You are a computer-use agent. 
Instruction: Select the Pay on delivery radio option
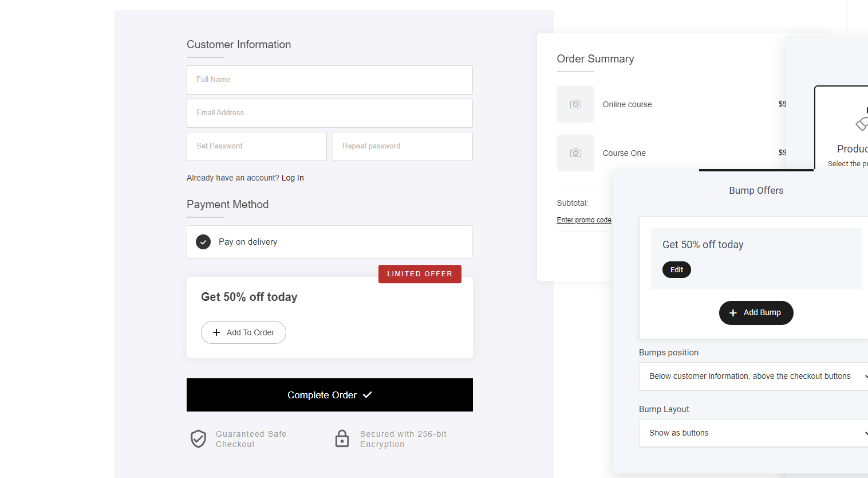[x=203, y=242]
